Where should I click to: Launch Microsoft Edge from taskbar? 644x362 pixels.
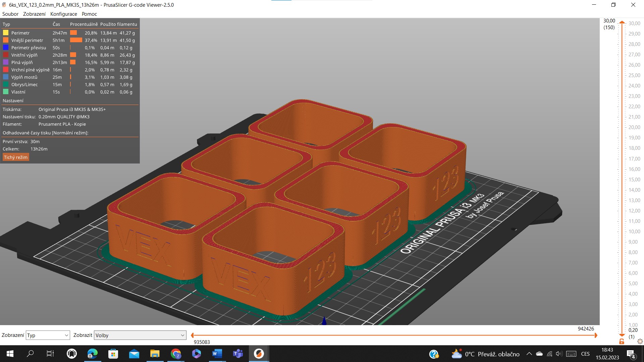tap(92, 354)
